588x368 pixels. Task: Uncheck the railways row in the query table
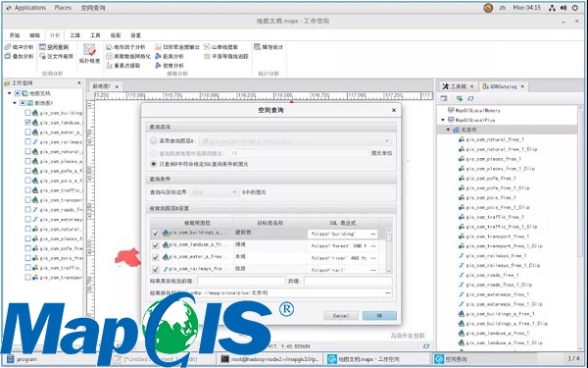pyautogui.click(x=155, y=269)
